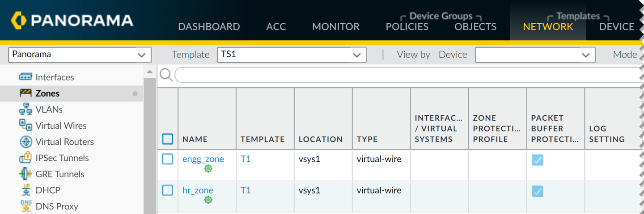
Task: Check the hr_zone row checkbox
Action: pos(168,190)
